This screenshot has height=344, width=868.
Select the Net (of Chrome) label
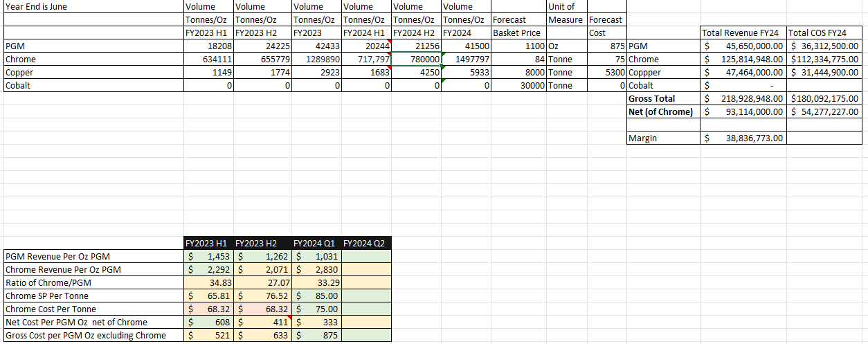[664, 112]
